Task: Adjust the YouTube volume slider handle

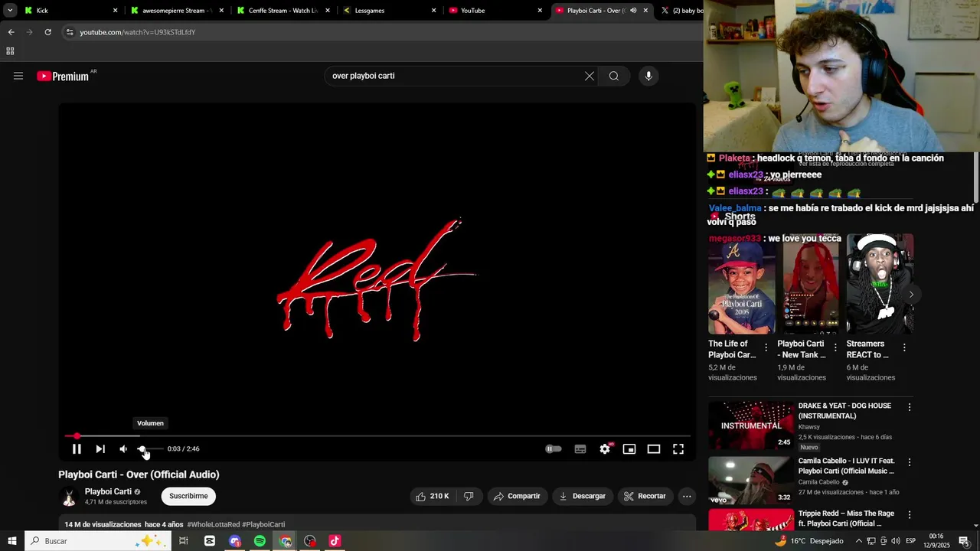Action: click(142, 449)
